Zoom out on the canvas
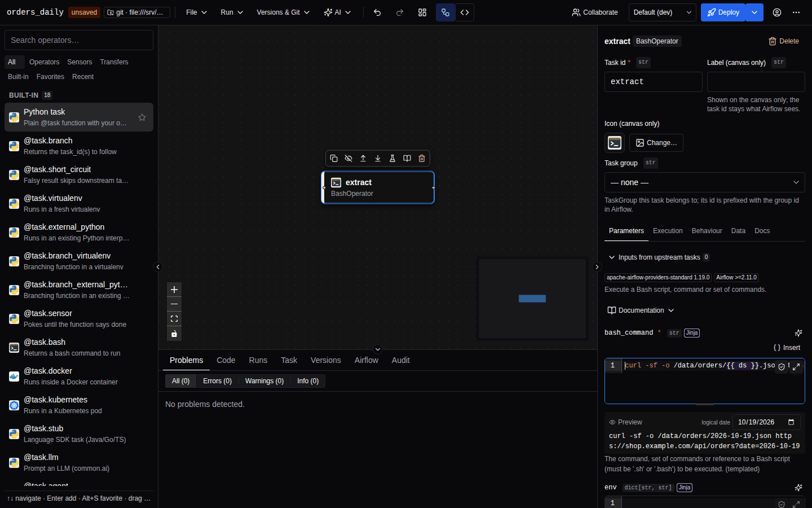This screenshot has width=812, height=508. 174,304
